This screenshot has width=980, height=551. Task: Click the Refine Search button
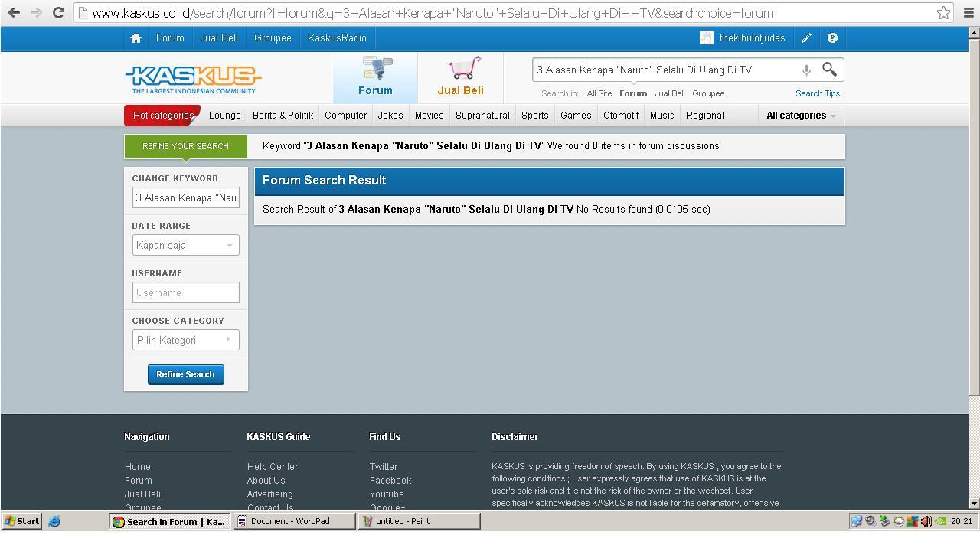pyautogui.click(x=185, y=374)
